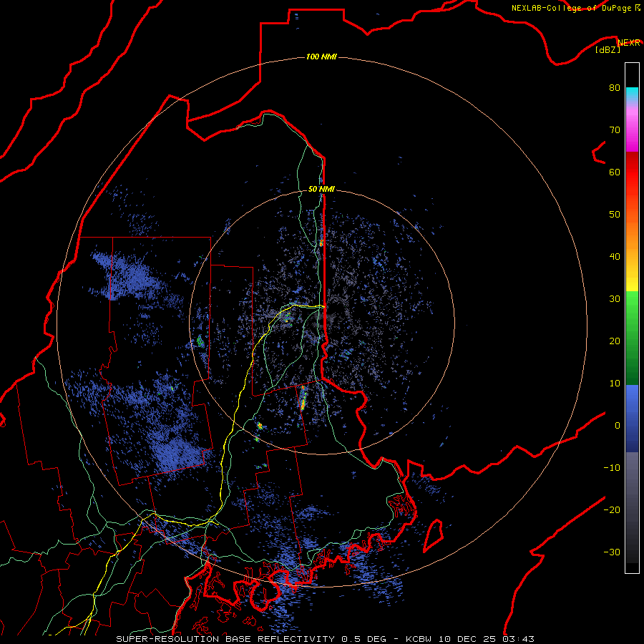
Task: Click the KCBW station identifier in the caption
Action: pyautogui.click(x=419, y=639)
